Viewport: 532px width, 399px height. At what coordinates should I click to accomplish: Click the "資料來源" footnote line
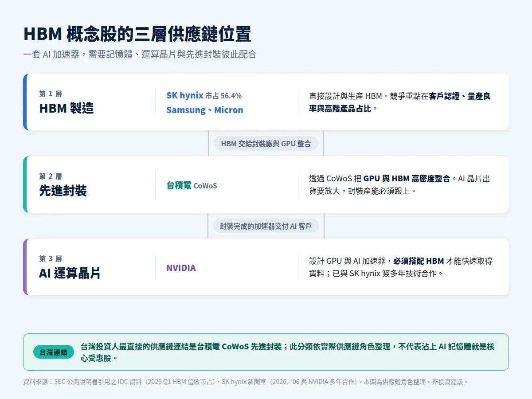(x=246, y=381)
